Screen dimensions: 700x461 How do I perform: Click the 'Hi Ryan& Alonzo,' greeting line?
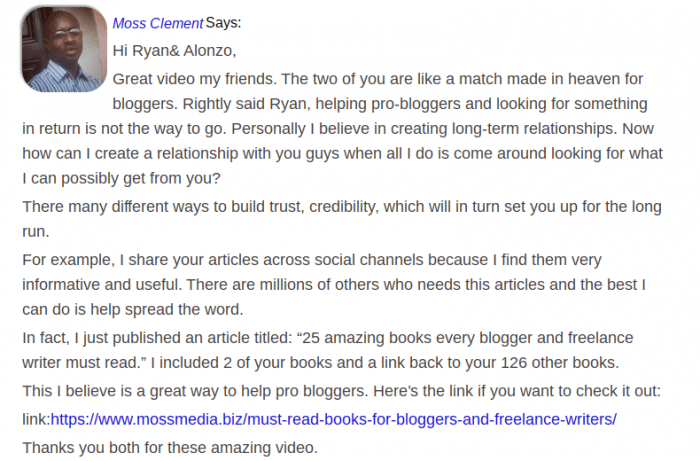pyautogui.click(x=174, y=51)
